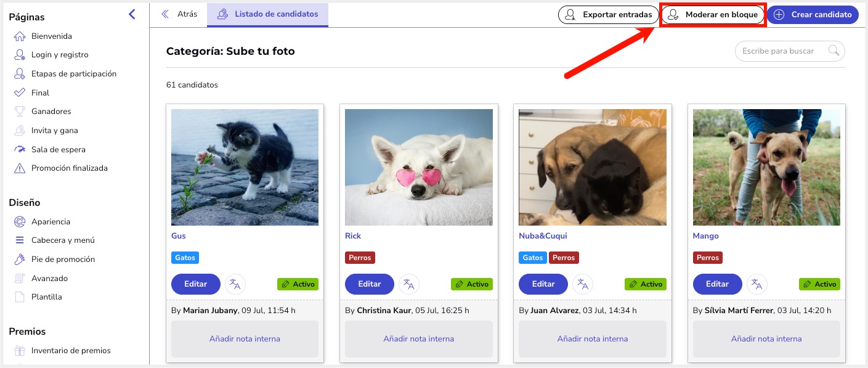This screenshot has width=868, height=368.
Task: Click the search magnifier icon
Action: (834, 51)
